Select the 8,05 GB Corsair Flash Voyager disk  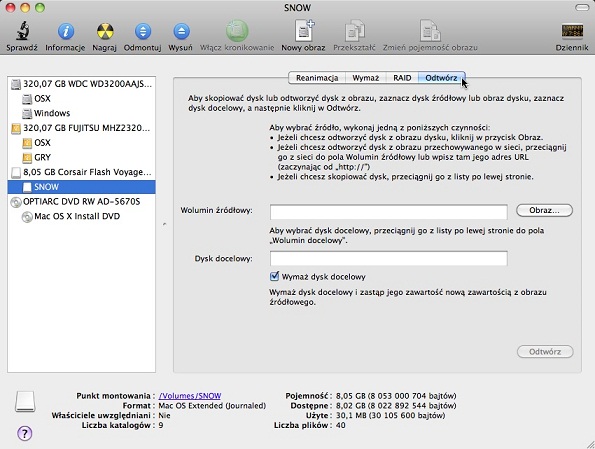81,172
